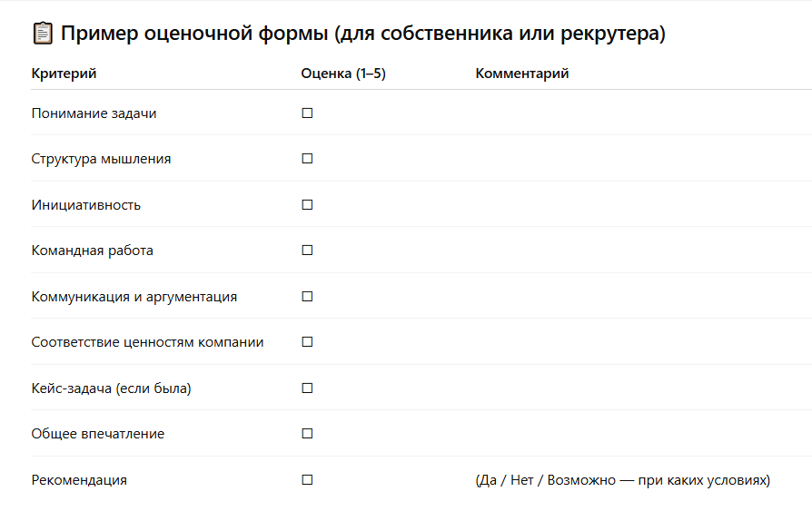Click the Рекомендация criterion label
812x521 pixels.
pyautogui.click(x=79, y=480)
